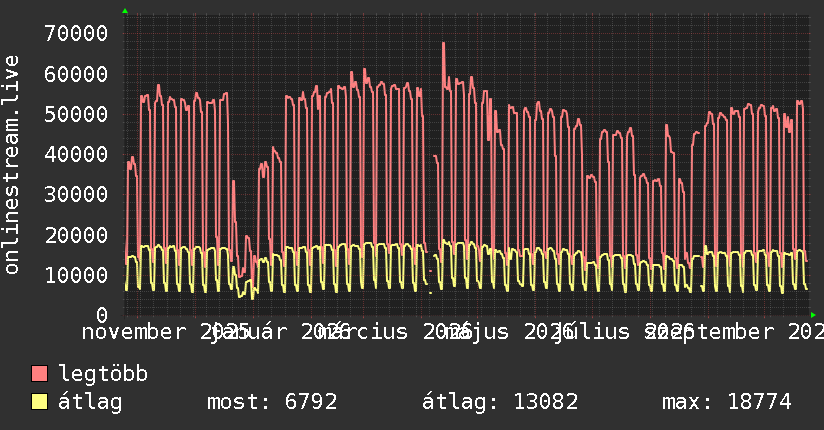Click the most: 6792 statistic
The width and height of the screenshot is (824, 430).
point(272,402)
